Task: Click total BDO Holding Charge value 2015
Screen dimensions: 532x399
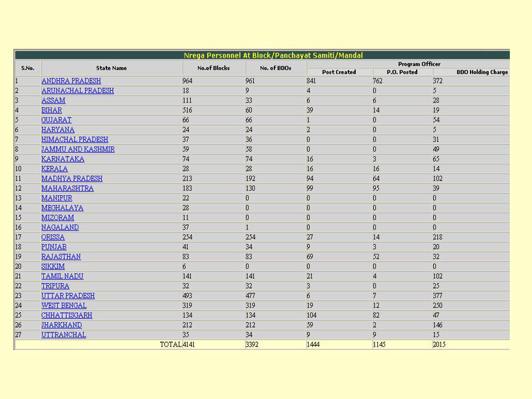Action: (x=439, y=345)
